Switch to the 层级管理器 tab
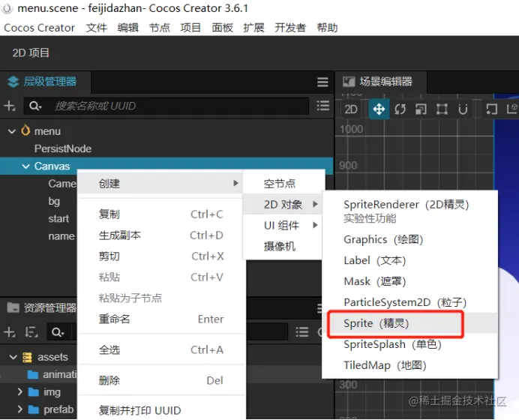 (45, 82)
